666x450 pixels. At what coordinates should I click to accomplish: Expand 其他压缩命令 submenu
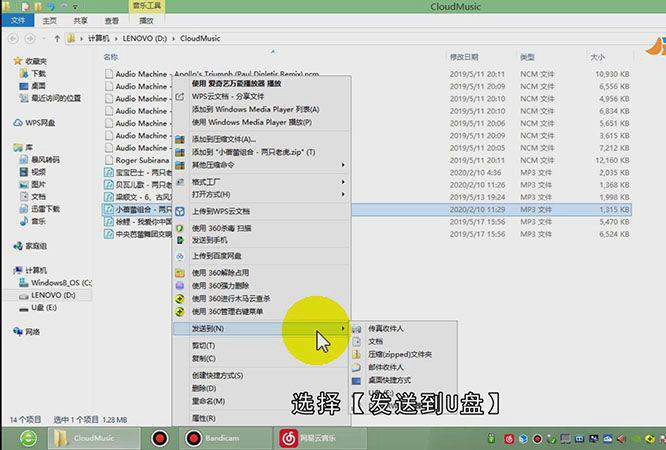pyautogui.click(x=262, y=164)
